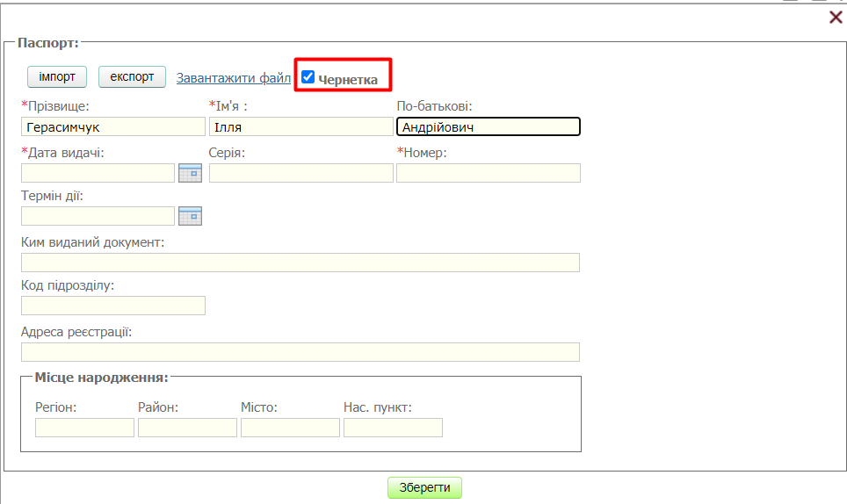The image size is (847, 504).
Task: Focus the Термін дії date input
Action: point(98,216)
